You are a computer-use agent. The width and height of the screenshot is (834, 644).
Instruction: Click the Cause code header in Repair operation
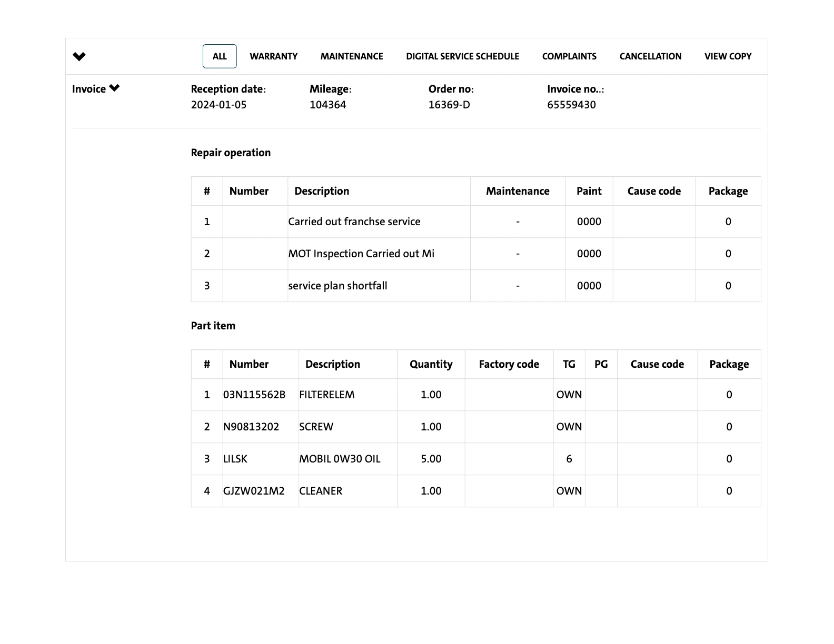pos(654,191)
